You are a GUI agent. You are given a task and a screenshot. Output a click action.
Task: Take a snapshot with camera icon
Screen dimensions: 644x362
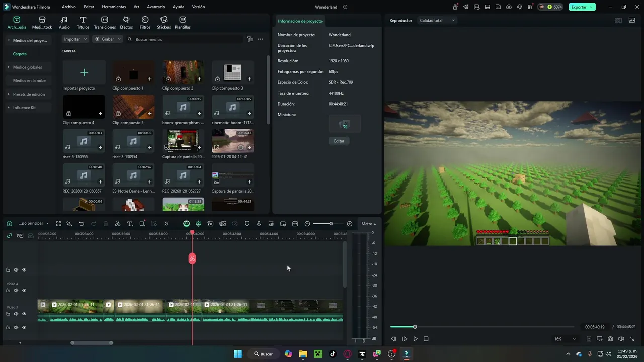tap(610, 339)
